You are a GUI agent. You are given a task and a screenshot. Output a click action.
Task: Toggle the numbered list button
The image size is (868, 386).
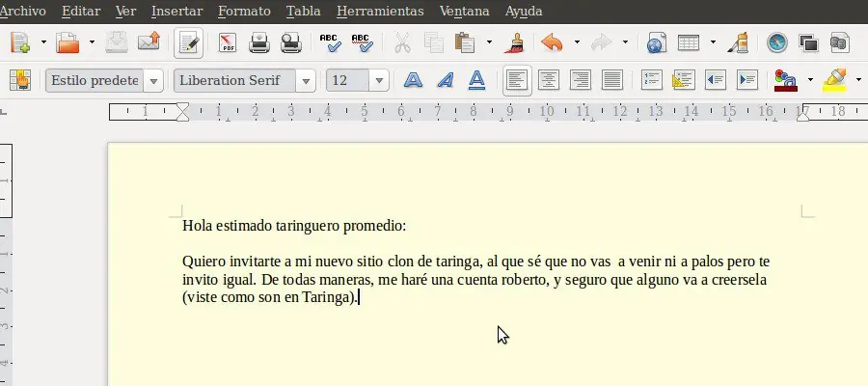coord(652,80)
